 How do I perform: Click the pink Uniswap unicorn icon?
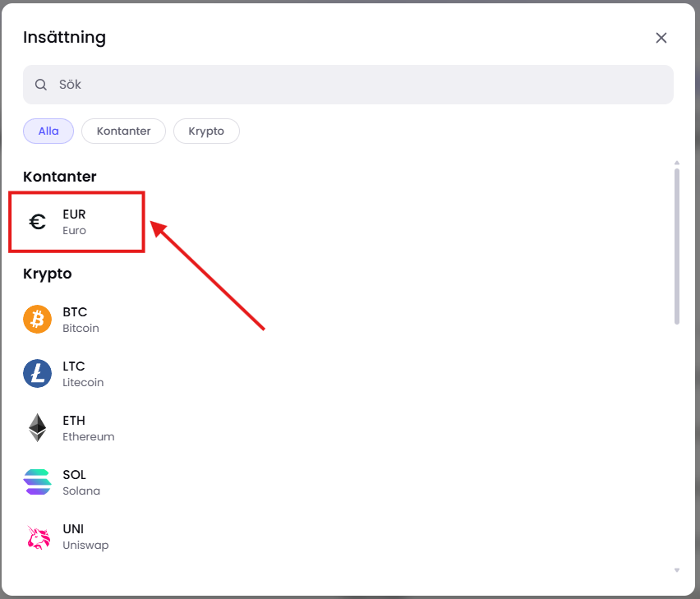tap(39, 537)
